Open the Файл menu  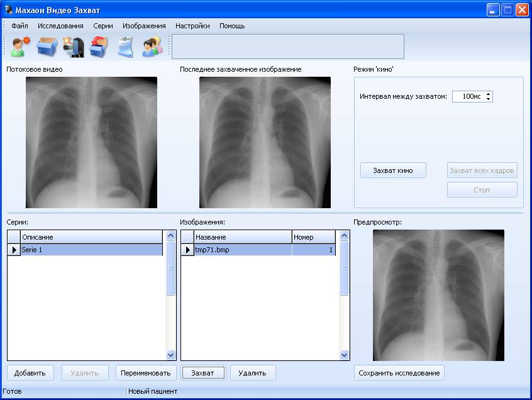point(19,26)
